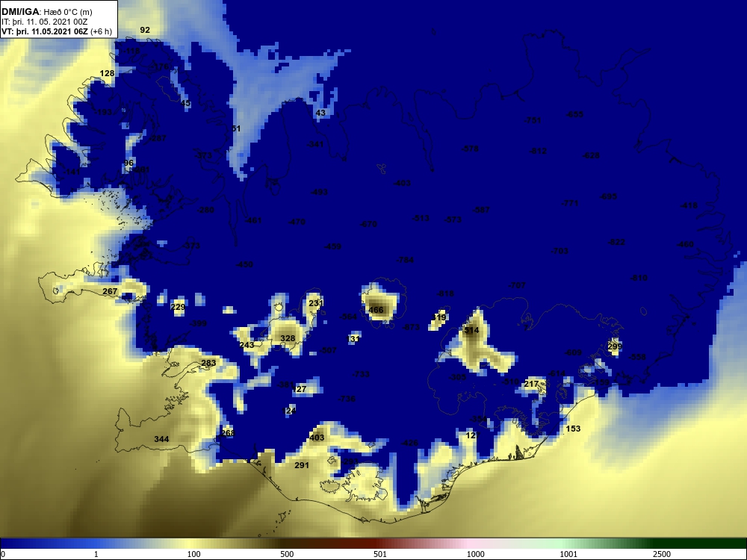
Task: Click the map value 153
Action: coord(573,429)
